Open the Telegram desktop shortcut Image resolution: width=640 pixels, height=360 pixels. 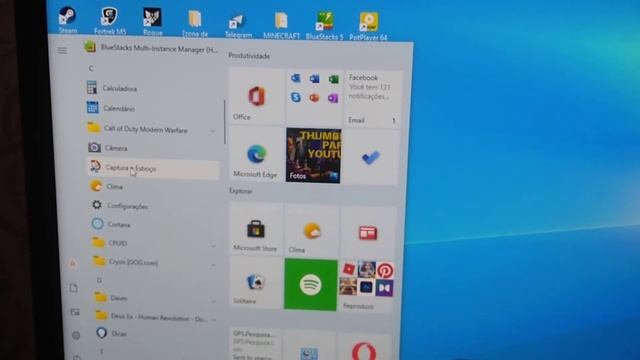pos(238,26)
